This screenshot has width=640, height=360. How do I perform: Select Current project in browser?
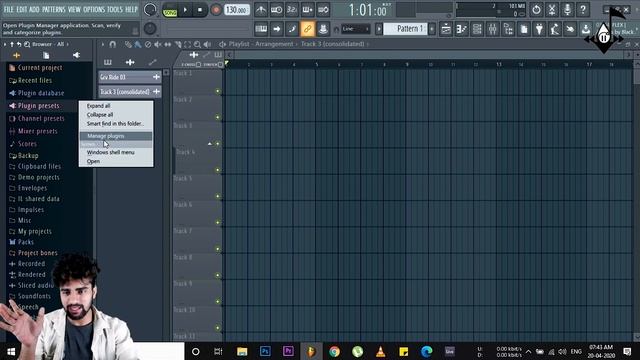(x=40, y=68)
